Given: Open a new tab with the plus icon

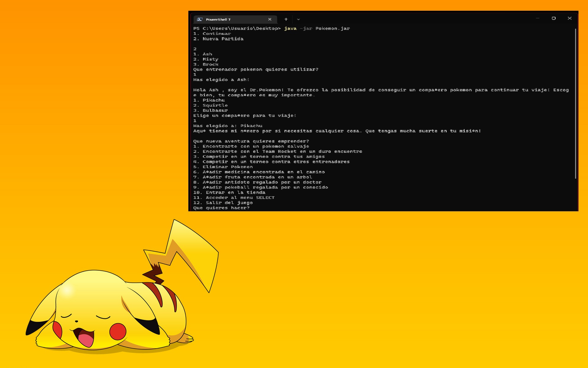Looking at the screenshot, I should 286,19.
